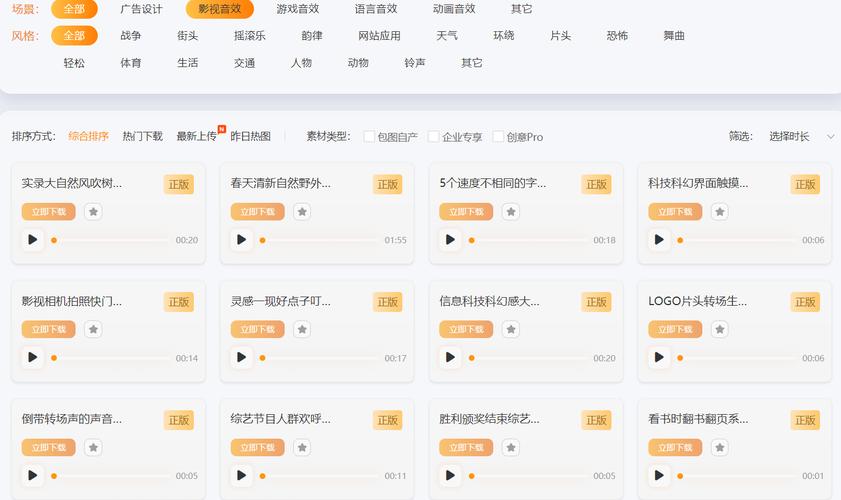This screenshot has width=841, height=500.
Task: Play the 实录大自然风吹树 sound effect
Action: coord(33,240)
